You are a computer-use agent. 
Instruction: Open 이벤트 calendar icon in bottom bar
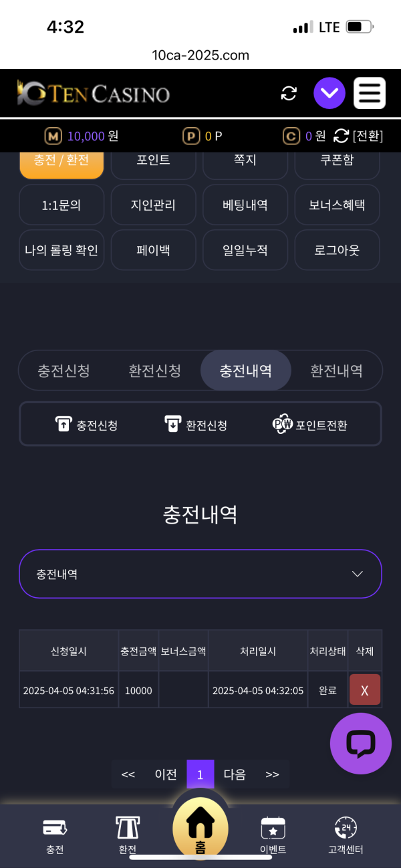[x=273, y=834]
